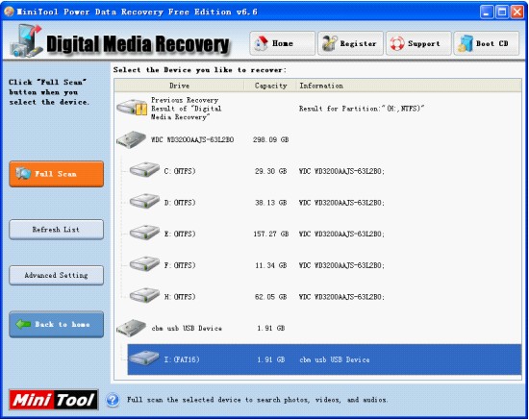This screenshot has width=529, height=420.
Task: Click the Refresh List button
Action: click(x=57, y=230)
